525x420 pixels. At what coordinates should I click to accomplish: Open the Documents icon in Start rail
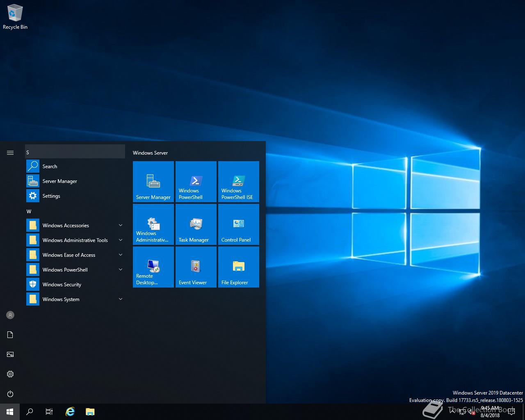(x=10, y=335)
